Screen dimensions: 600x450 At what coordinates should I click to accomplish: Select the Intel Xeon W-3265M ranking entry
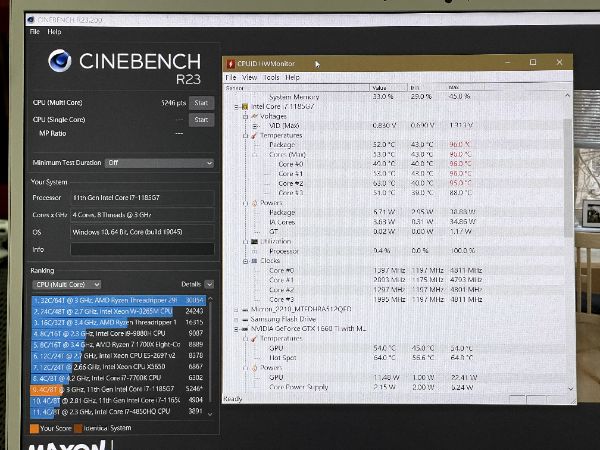tap(118, 311)
